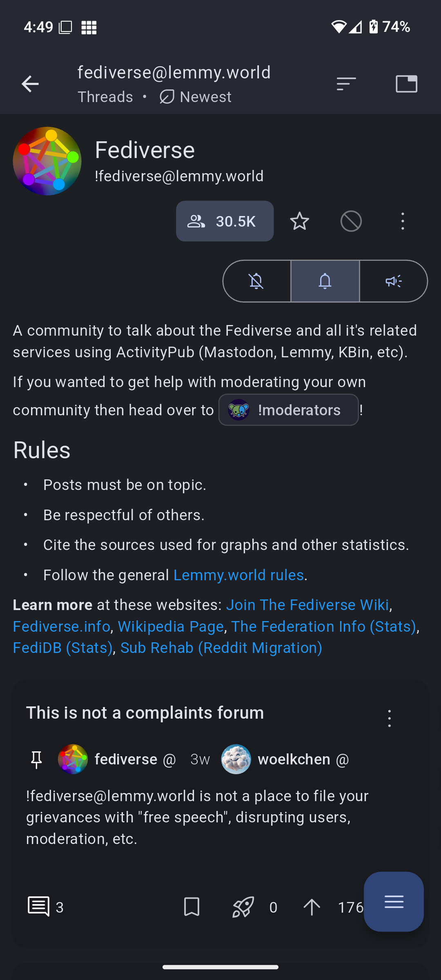Open community overflow menu dots

[x=403, y=221]
